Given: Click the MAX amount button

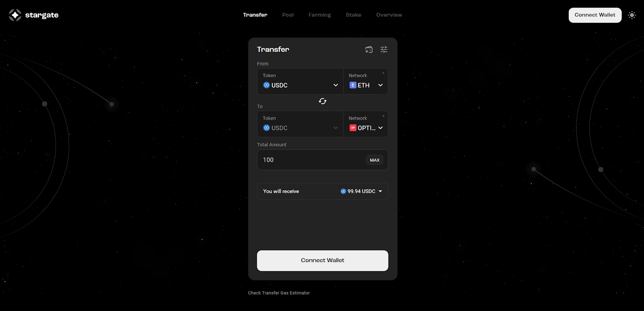Looking at the screenshot, I should [375, 160].
